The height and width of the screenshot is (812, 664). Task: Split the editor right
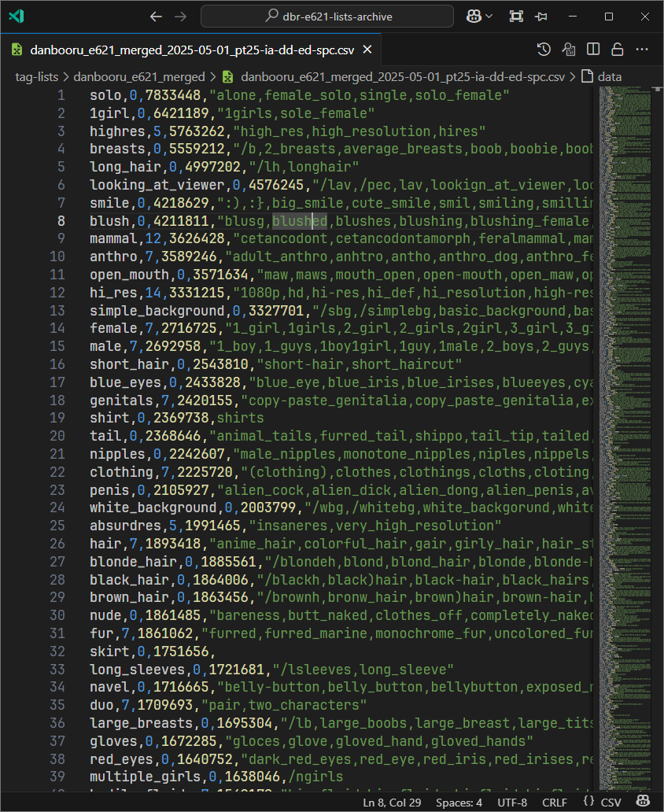pos(593,50)
